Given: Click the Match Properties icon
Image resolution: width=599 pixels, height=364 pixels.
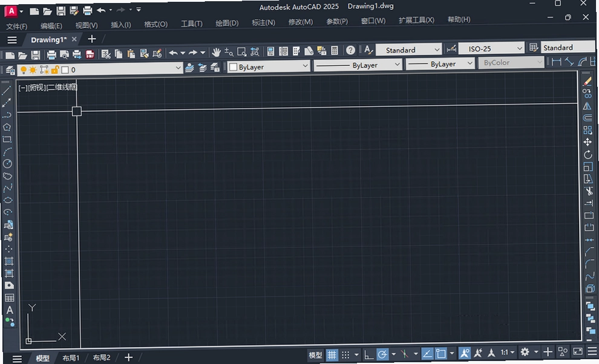Looking at the screenshot, I should click(x=157, y=53).
